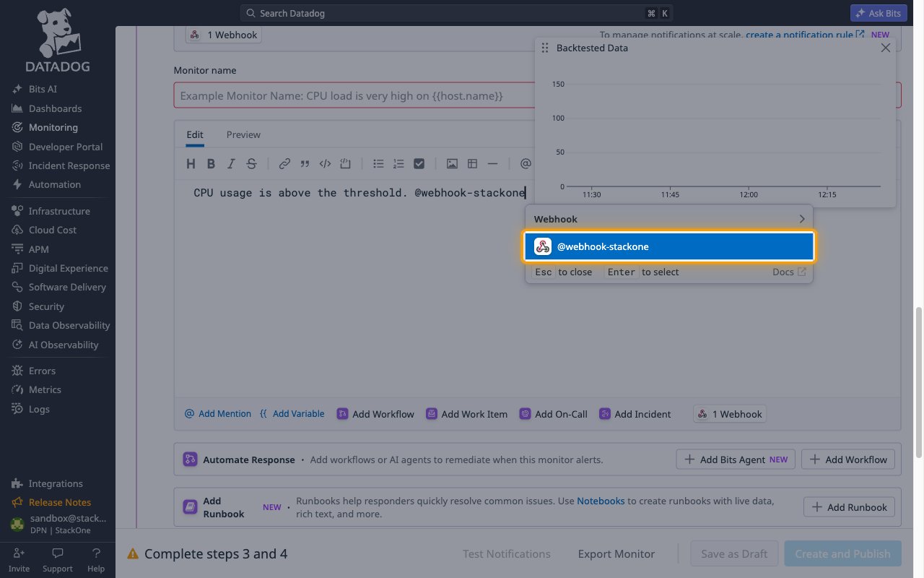This screenshot has width=924, height=578.
Task: Toggle italic formatting in editor toolbar
Action: coord(231,164)
